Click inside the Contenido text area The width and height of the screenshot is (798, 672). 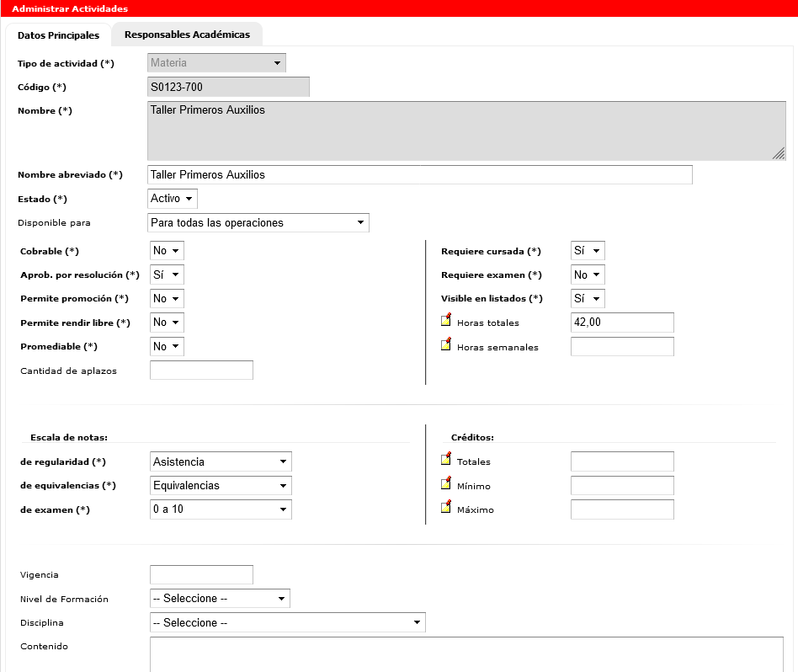coord(466,654)
